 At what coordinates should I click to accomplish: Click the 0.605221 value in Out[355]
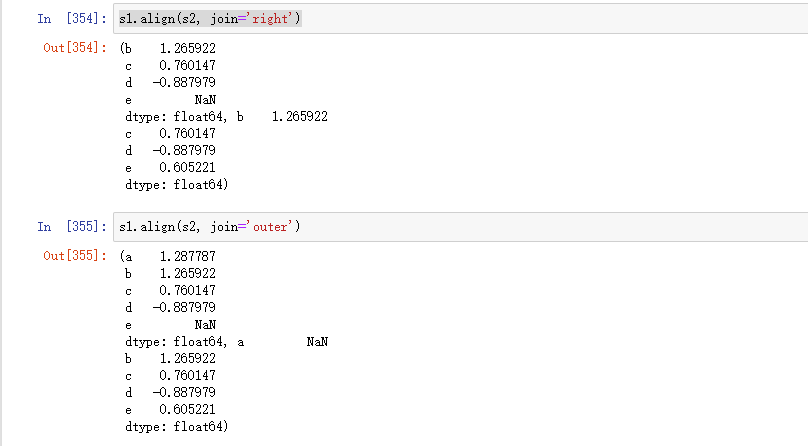coord(187,410)
